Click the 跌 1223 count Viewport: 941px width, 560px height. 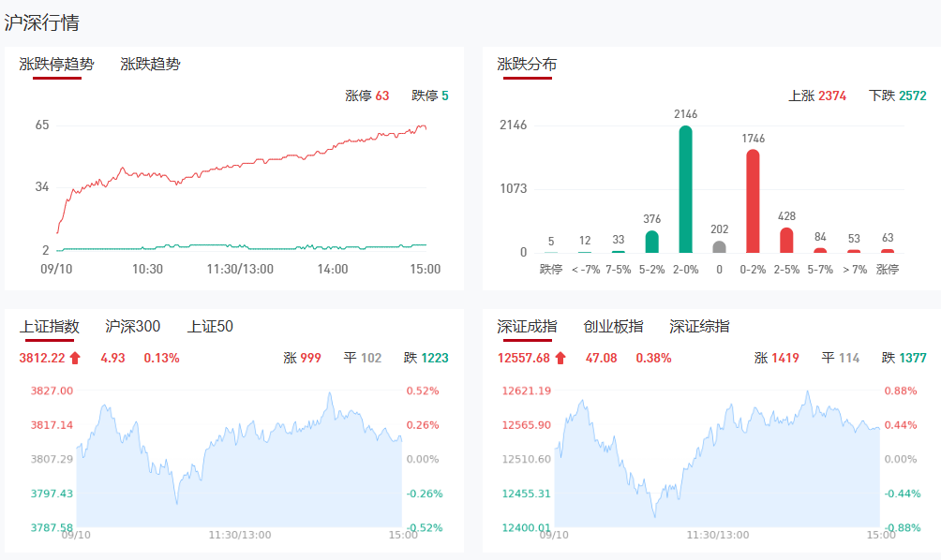426,358
